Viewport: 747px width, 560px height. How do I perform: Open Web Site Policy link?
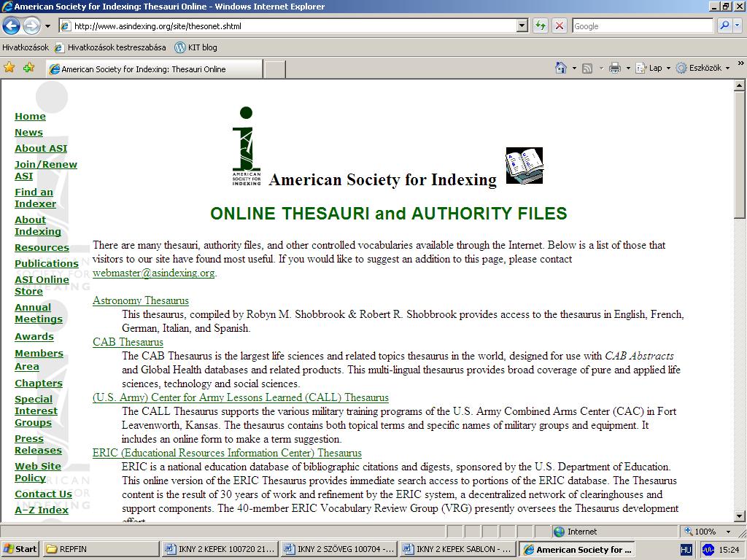coord(38,472)
